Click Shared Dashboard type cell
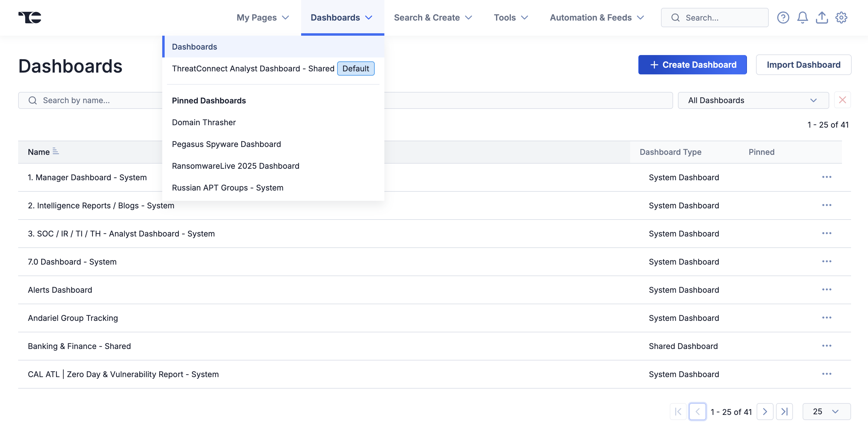The width and height of the screenshot is (868, 427). (683, 346)
